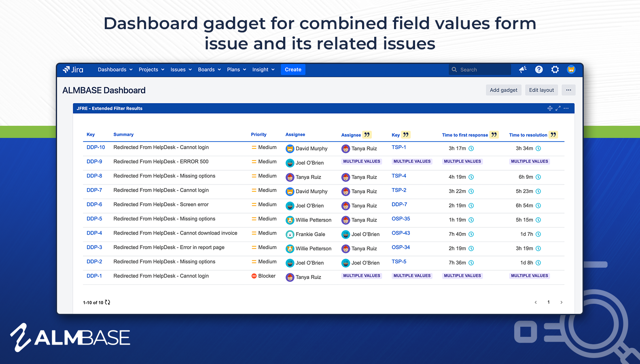The width and height of the screenshot is (640, 364).
Task: Open the help question mark icon
Action: 539,70
